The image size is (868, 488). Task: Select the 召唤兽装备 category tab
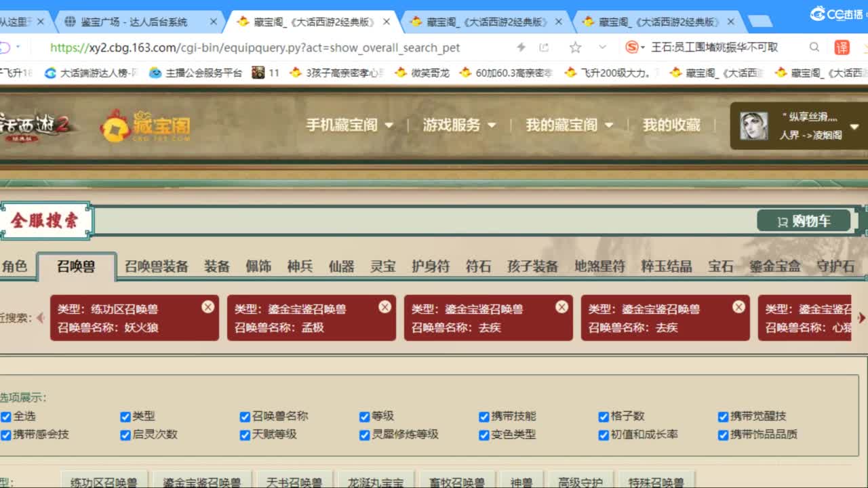point(156,266)
